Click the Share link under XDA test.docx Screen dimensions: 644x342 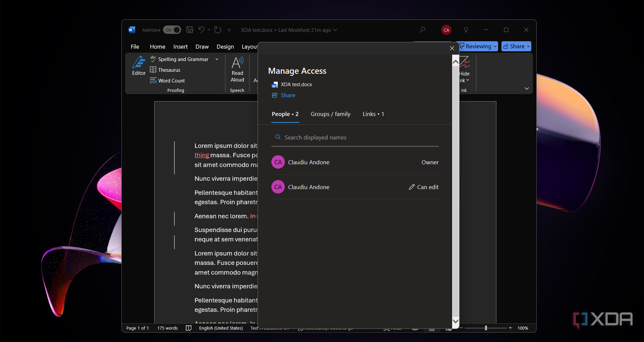[x=283, y=95]
